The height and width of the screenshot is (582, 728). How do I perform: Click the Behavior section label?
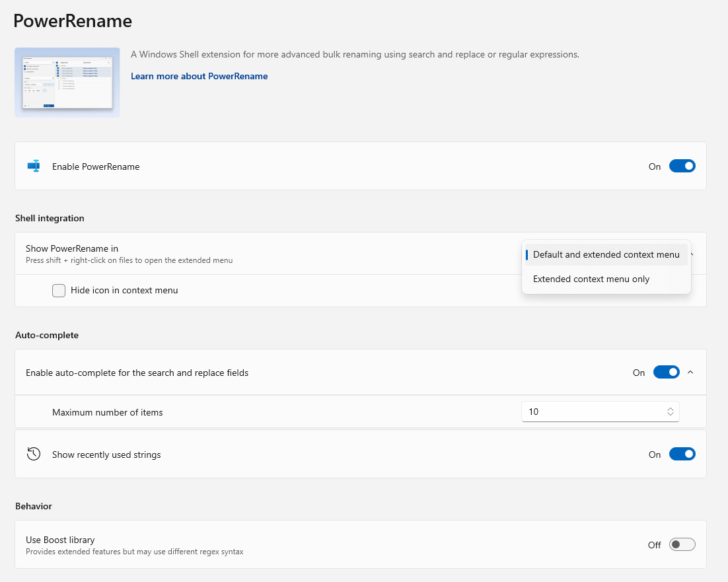coord(32,506)
